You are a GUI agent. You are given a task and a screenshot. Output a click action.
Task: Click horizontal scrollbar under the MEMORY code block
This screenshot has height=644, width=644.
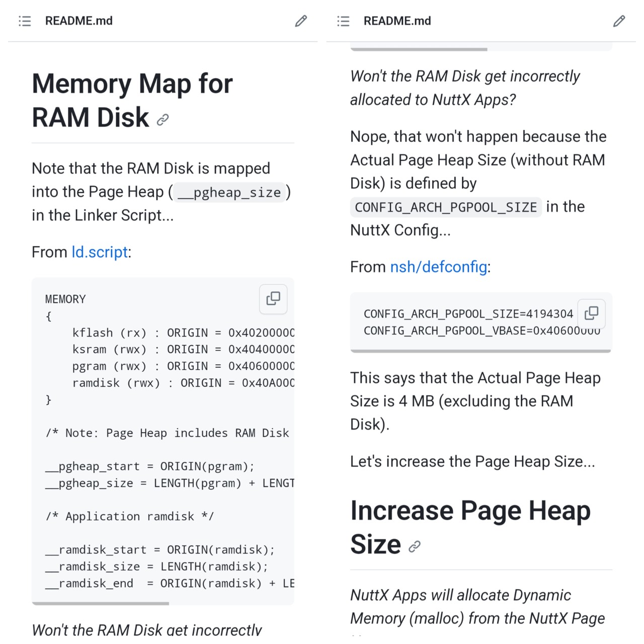coord(101,603)
